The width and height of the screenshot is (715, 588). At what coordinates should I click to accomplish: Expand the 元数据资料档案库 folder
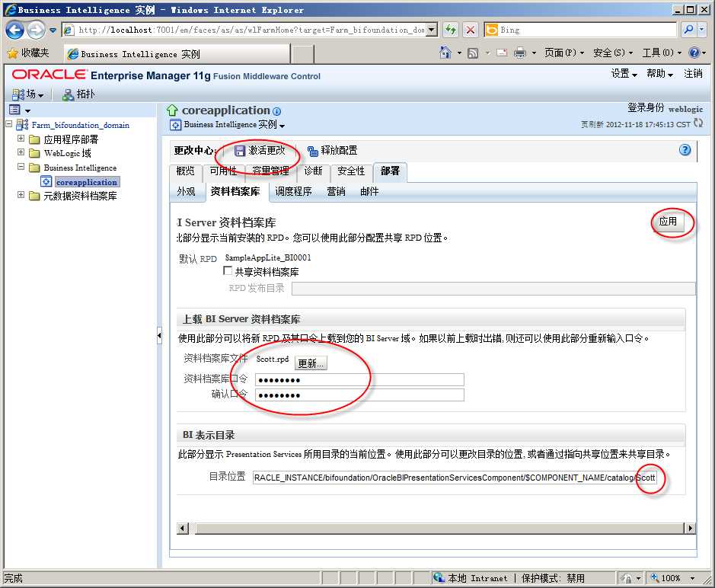[x=21, y=195]
